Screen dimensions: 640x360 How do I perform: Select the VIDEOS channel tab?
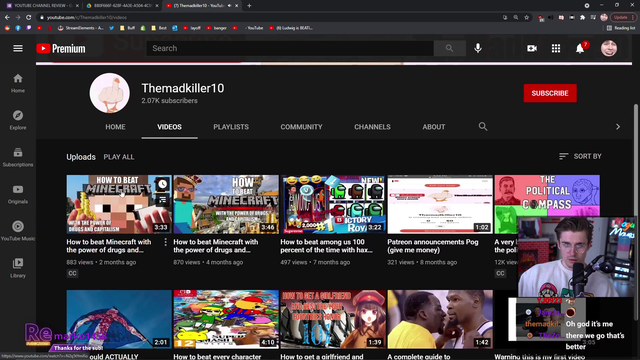tap(169, 127)
